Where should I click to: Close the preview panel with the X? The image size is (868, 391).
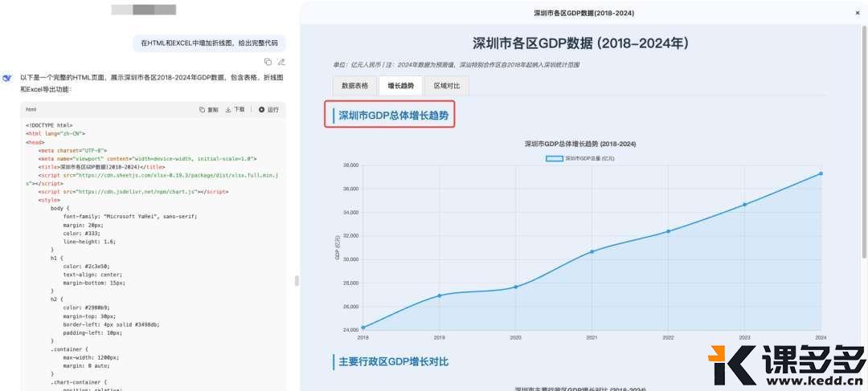[x=858, y=13]
